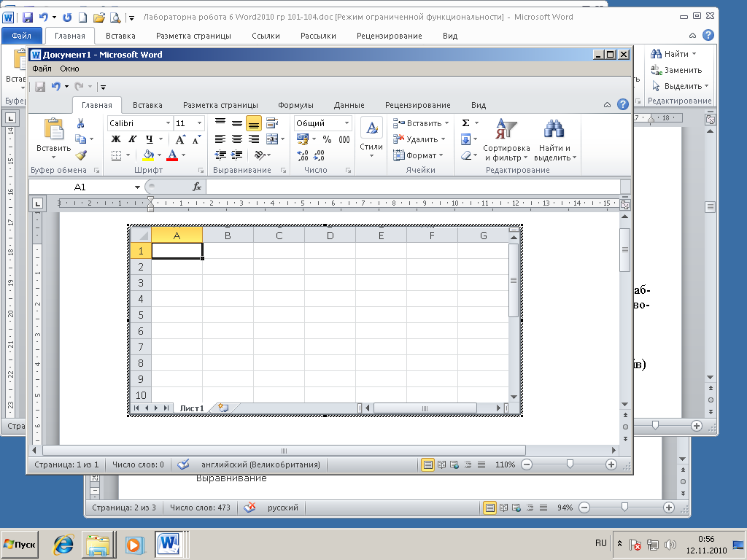
Task: Decrease font size with the small A icon
Action: pyautogui.click(x=197, y=139)
